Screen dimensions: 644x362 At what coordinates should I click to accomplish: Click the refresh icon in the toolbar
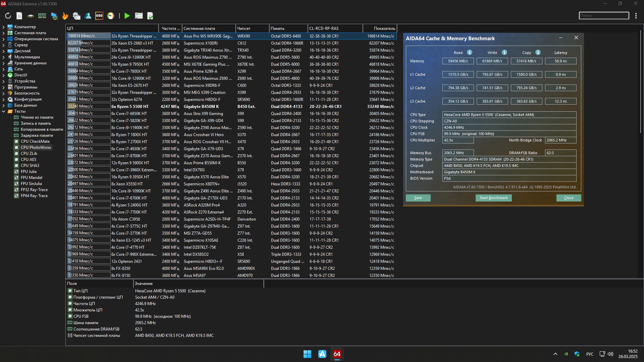8,16
